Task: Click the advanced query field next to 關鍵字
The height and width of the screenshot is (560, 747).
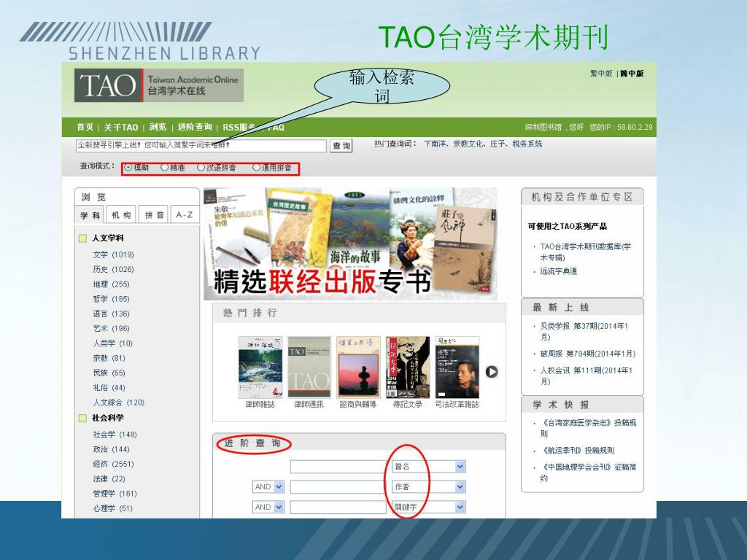Action: coord(338,507)
